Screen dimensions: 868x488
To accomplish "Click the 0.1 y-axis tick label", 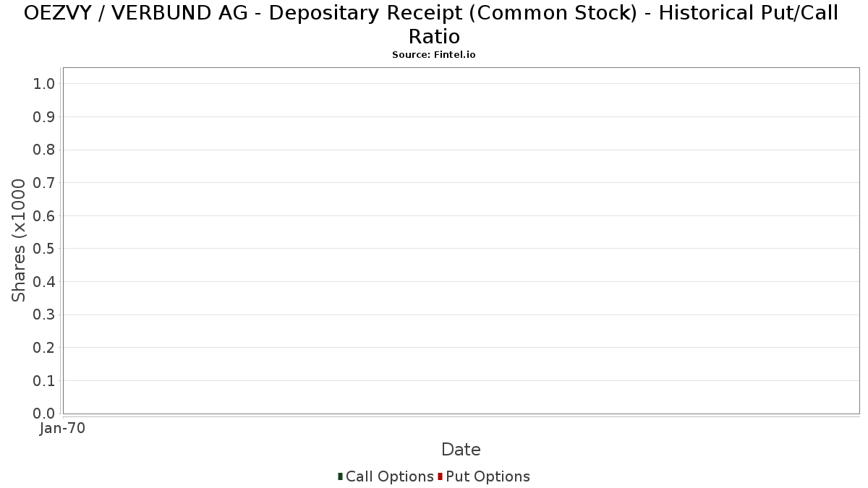I will click(x=44, y=381).
